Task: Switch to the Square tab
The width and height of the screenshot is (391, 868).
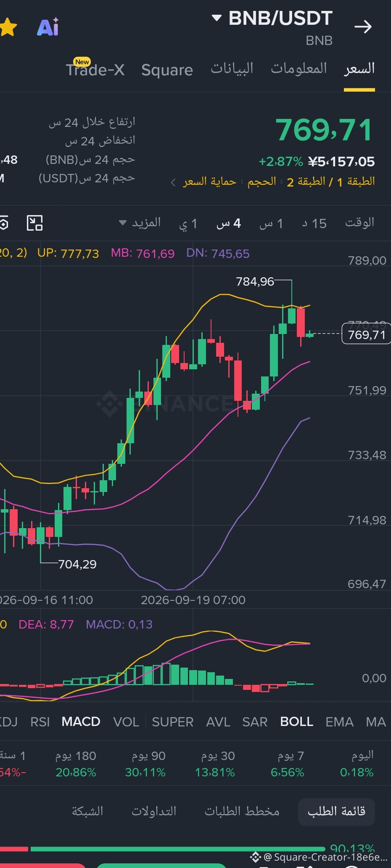Action: (x=167, y=70)
